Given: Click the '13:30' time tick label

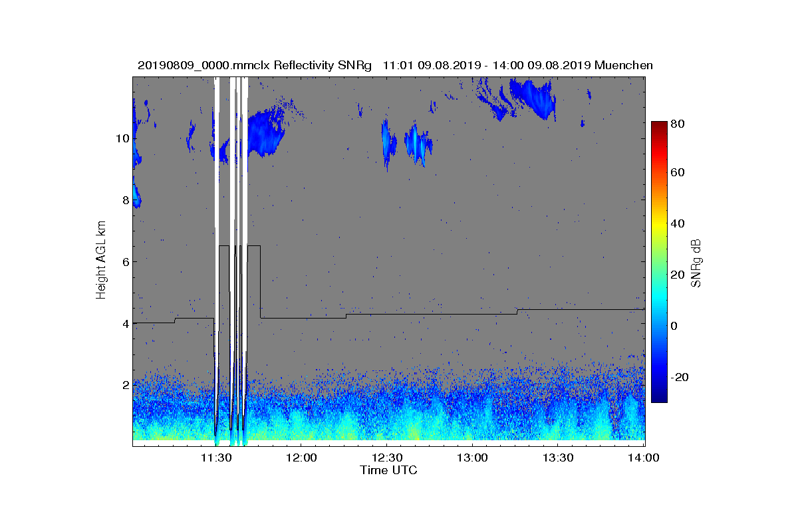Looking at the screenshot, I should 558,458.
